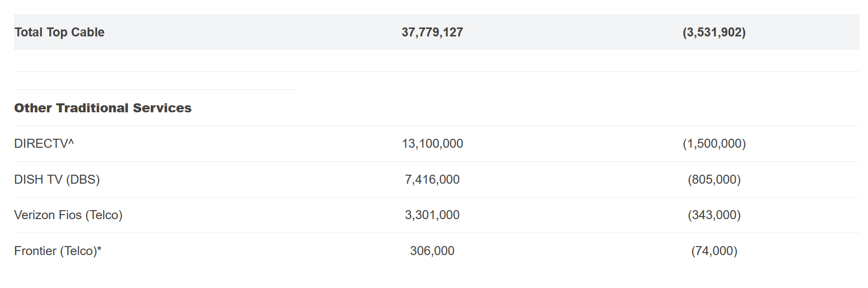Viewport: 868px width, 288px height.
Task: Click the Frontier (Telco)* row label
Action: click(x=57, y=251)
